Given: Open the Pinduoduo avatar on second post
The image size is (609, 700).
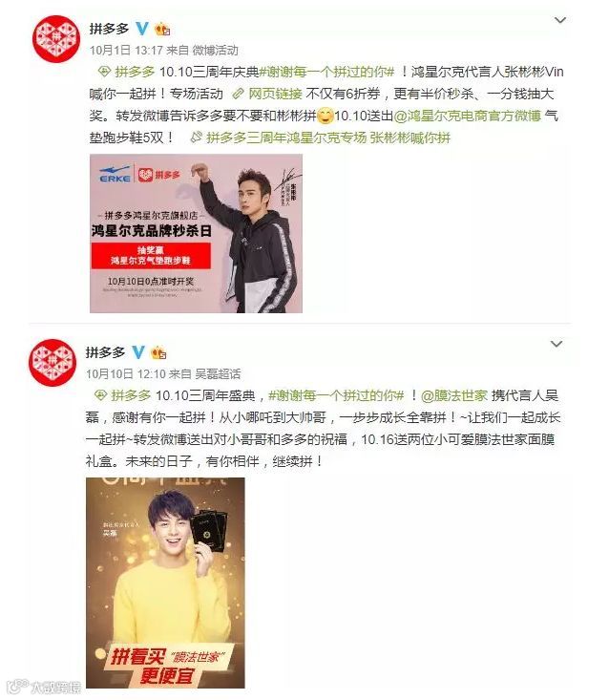Looking at the screenshot, I should click(x=52, y=363).
